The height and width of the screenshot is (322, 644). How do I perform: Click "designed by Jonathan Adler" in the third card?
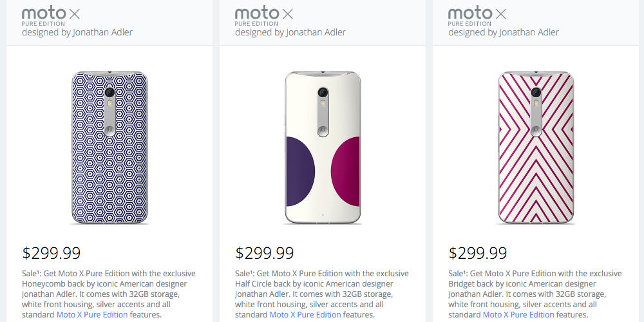click(504, 32)
